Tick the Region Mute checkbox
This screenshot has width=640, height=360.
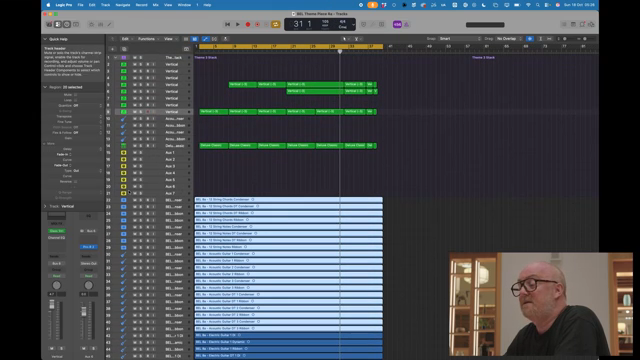click(76, 95)
